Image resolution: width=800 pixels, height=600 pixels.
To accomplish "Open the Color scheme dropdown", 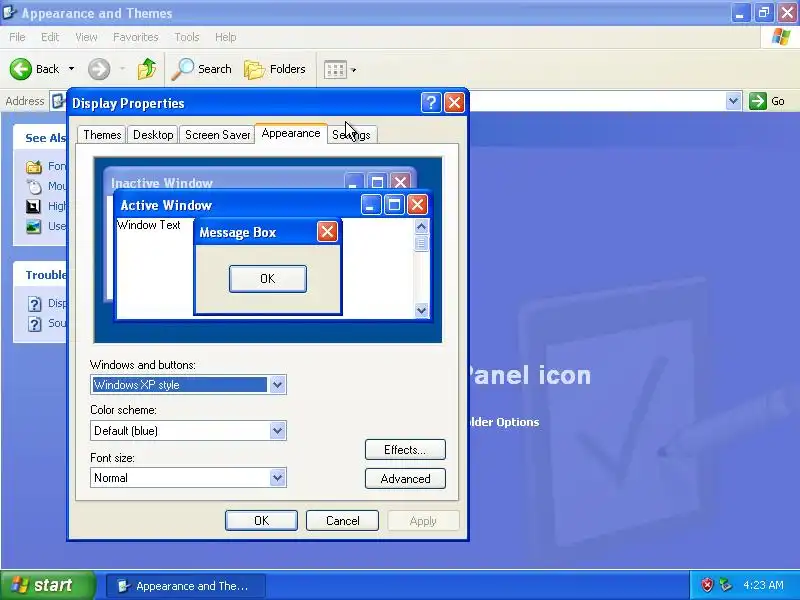I will pyautogui.click(x=277, y=431).
